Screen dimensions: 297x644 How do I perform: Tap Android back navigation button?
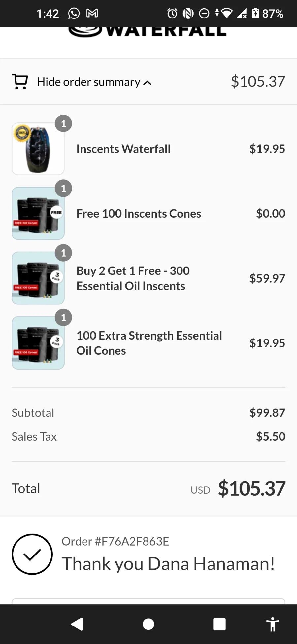77,624
